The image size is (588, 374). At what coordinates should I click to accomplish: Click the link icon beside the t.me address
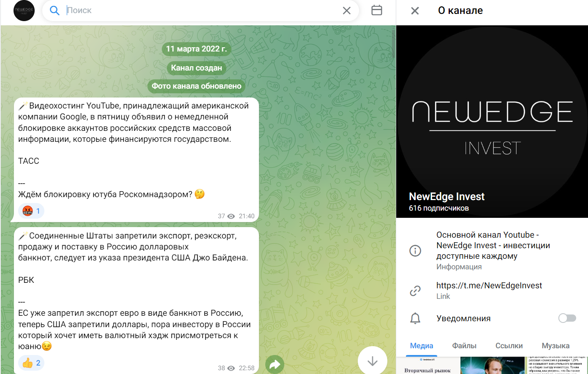tap(415, 290)
